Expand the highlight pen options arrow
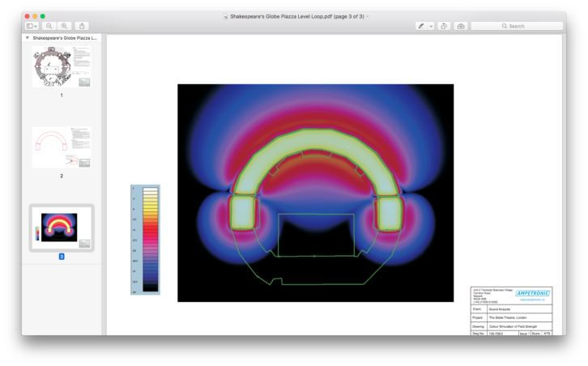588x366 pixels. (x=431, y=26)
